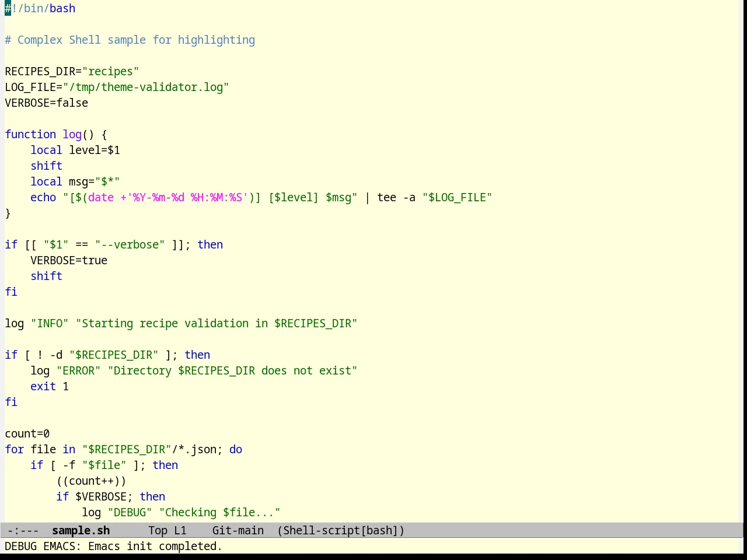The image size is (747, 560).
Task: Click the 'function log() {' line
Action: (x=56, y=134)
